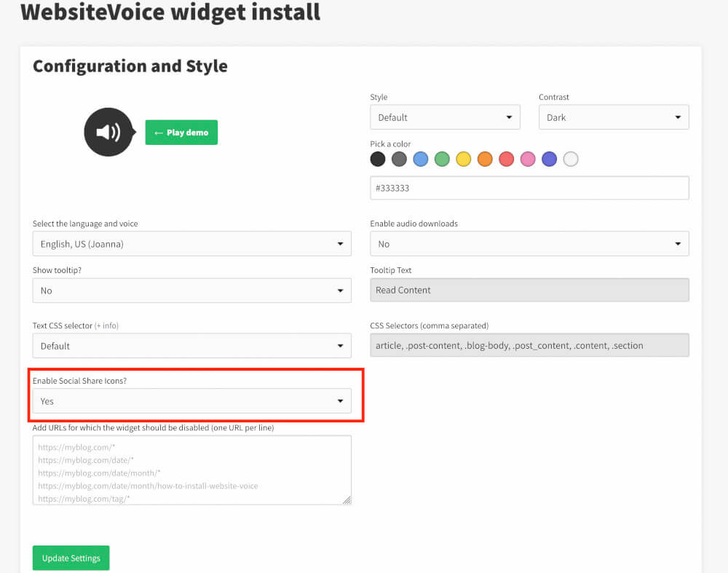Focus the #333333 hex color field
Screen dimensions: 728x573
(529, 188)
